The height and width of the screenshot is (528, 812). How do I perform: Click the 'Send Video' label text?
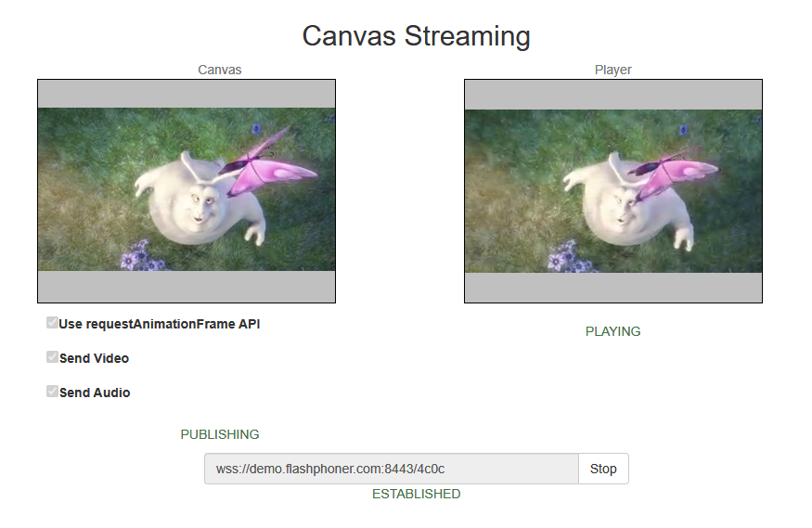[x=94, y=358]
